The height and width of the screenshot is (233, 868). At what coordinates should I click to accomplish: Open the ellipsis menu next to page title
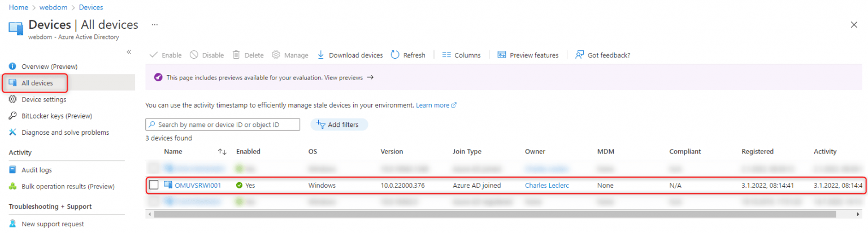(154, 25)
